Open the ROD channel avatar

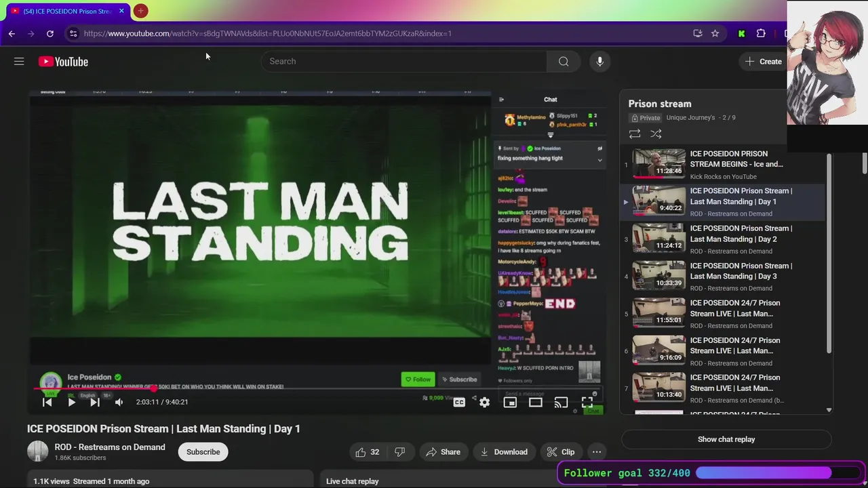coord(38,452)
